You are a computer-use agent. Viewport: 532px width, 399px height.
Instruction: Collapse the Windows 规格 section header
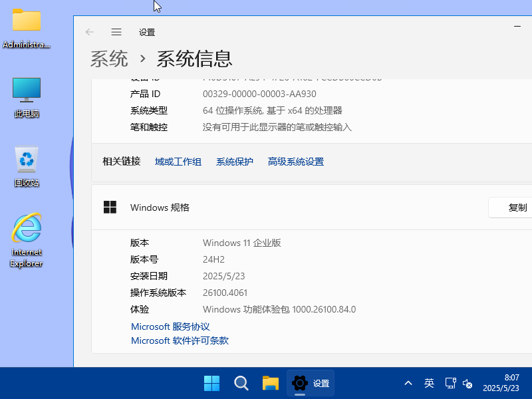[312, 207]
